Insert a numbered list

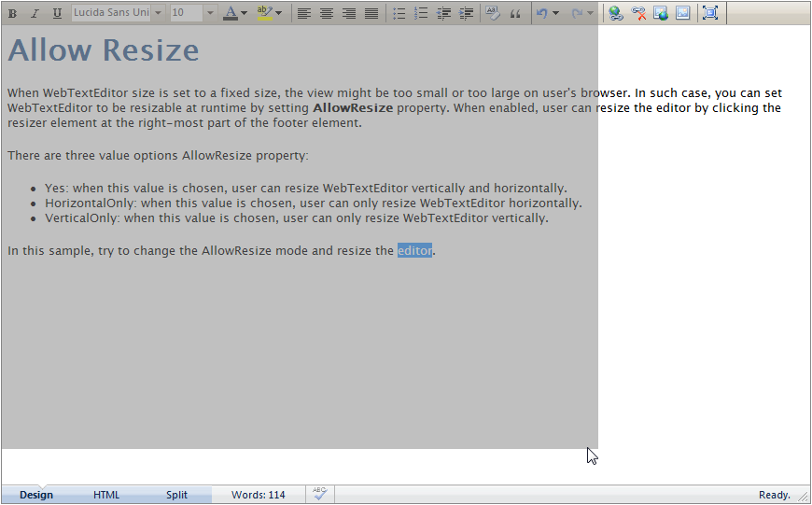tap(421, 13)
